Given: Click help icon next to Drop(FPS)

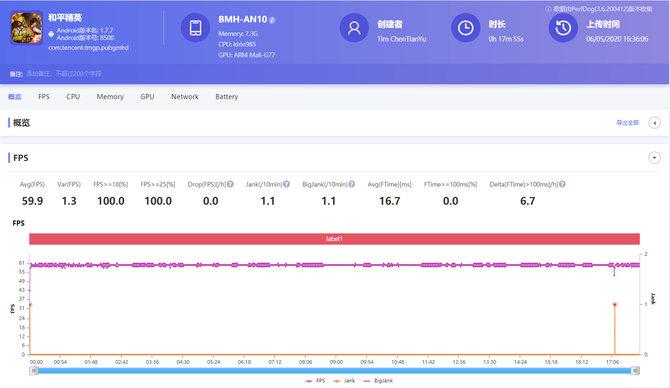Looking at the screenshot, I should (x=230, y=184).
